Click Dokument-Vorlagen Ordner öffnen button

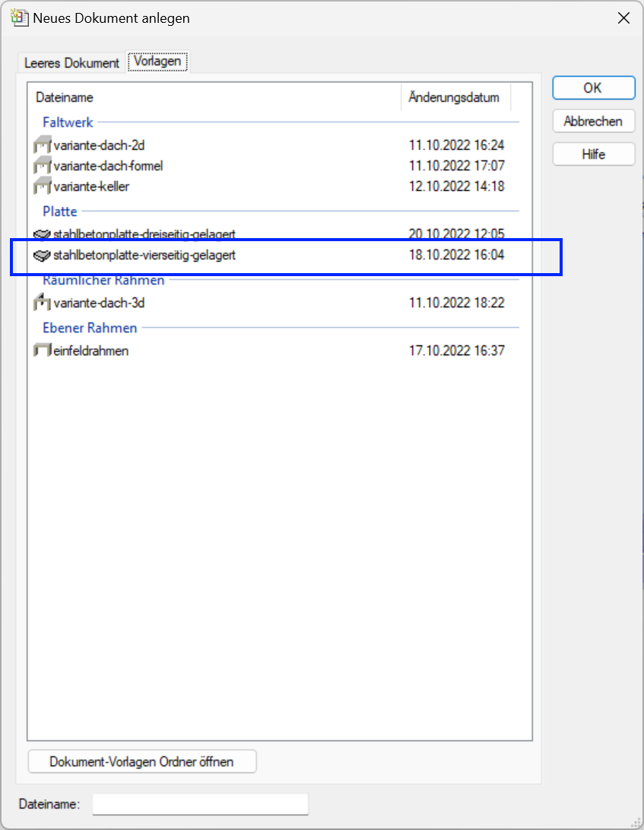point(142,762)
